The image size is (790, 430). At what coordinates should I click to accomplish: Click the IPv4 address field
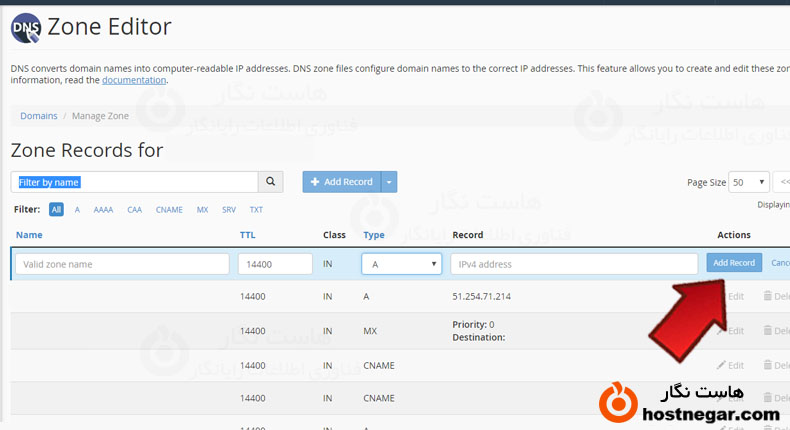coord(573,264)
